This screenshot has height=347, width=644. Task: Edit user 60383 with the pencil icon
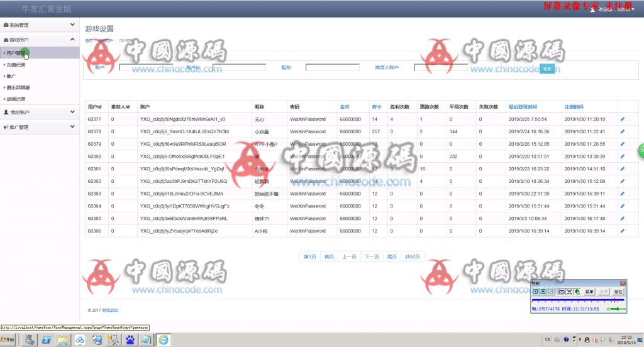pos(622,194)
